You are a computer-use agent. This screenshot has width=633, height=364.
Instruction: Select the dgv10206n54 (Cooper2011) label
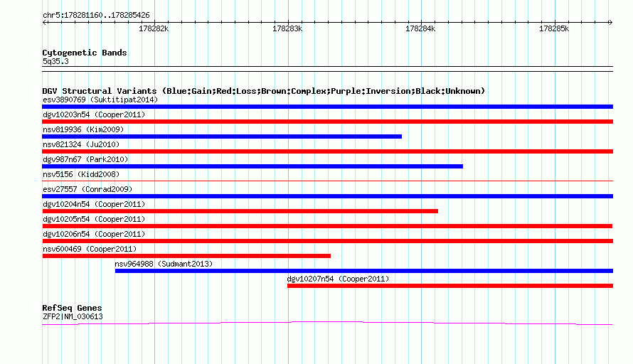(94, 234)
